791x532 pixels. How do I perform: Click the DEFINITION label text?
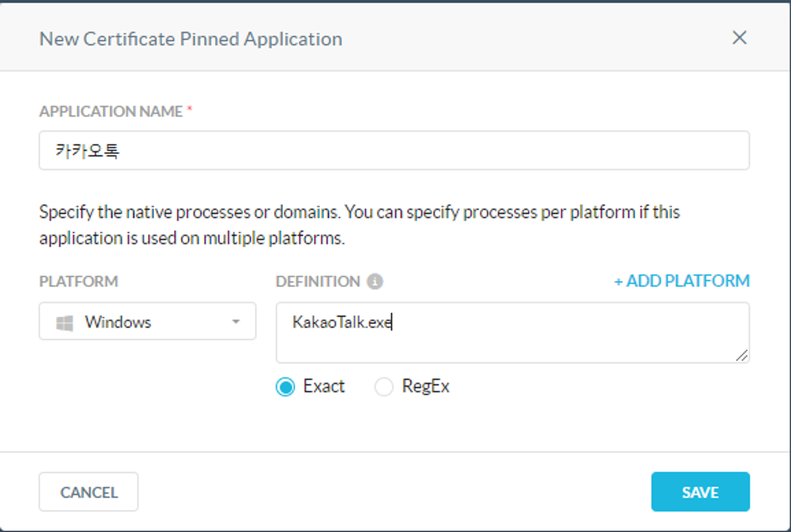tap(318, 282)
